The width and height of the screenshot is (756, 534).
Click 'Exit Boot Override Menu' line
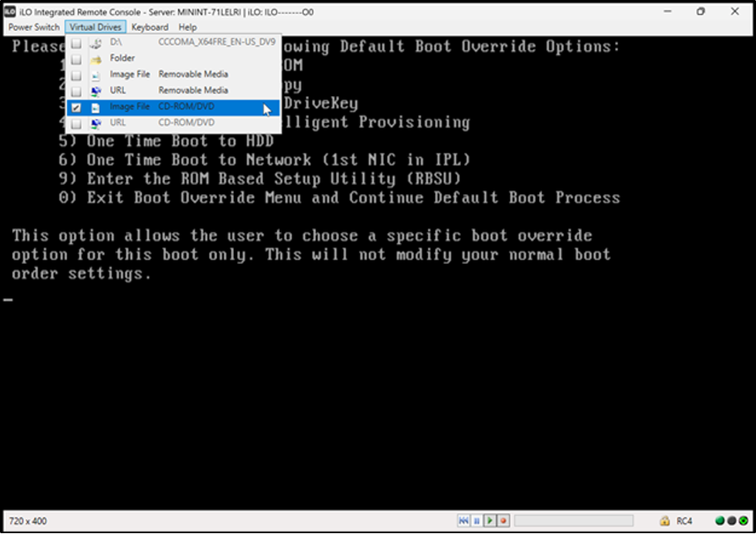(339, 198)
